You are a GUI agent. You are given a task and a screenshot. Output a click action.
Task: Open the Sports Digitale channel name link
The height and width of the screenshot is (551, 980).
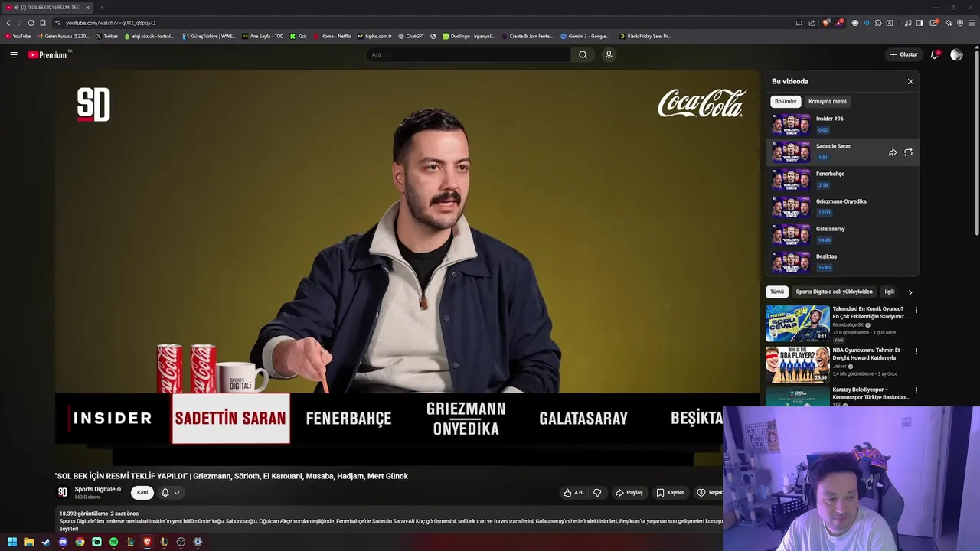(95, 489)
